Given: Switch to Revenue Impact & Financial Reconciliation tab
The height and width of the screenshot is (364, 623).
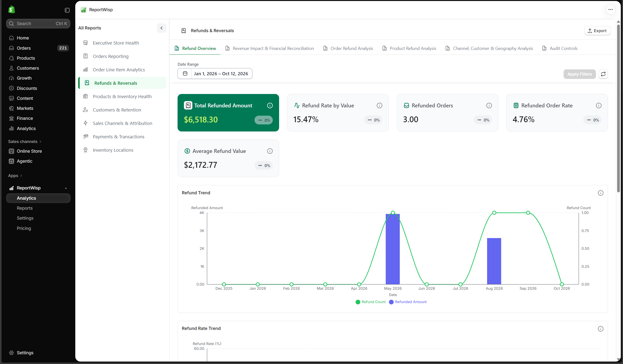Looking at the screenshot, I should pos(269,48).
